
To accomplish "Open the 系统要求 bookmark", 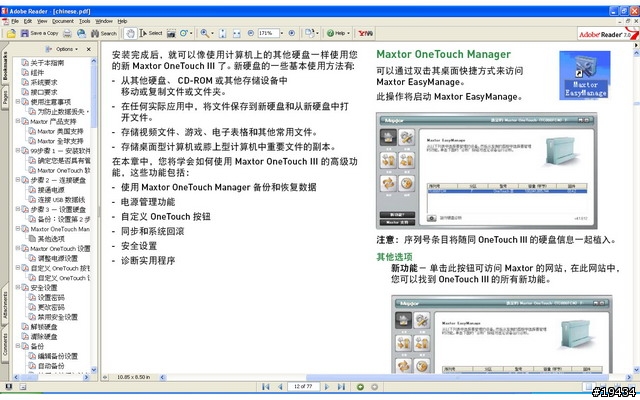I will 44,82.
